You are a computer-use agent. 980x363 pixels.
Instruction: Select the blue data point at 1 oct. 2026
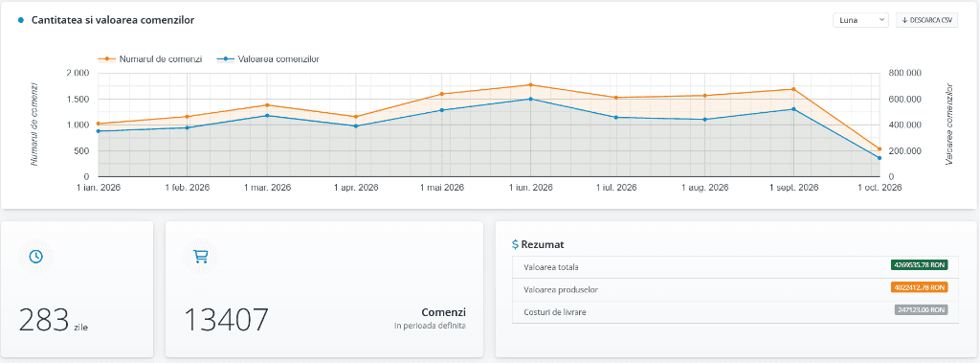pyautogui.click(x=880, y=158)
